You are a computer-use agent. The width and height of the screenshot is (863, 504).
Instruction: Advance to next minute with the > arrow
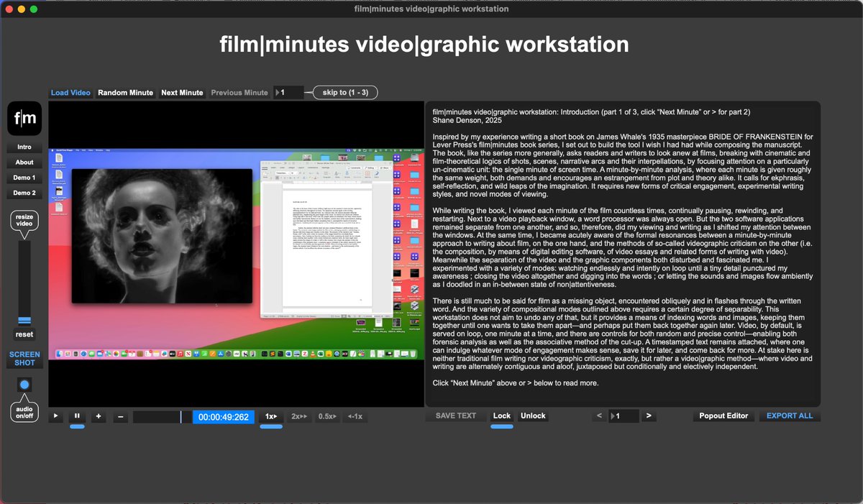point(649,416)
